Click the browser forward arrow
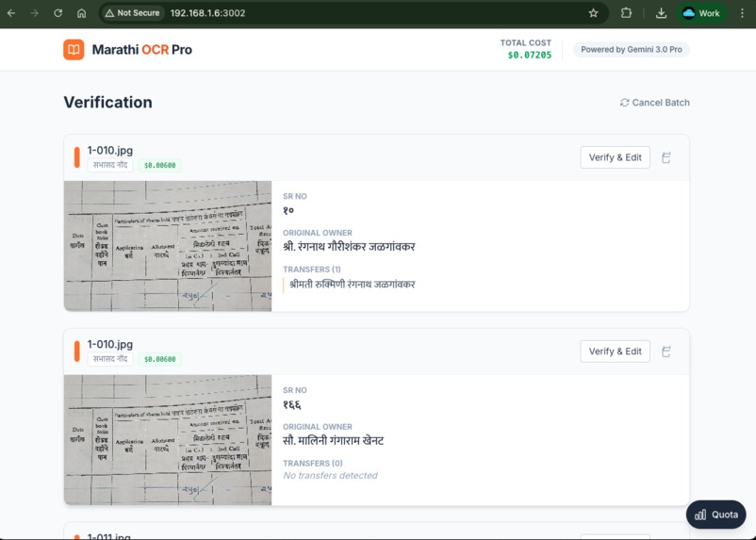This screenshot has height=540, width=756. coord(34,13)
